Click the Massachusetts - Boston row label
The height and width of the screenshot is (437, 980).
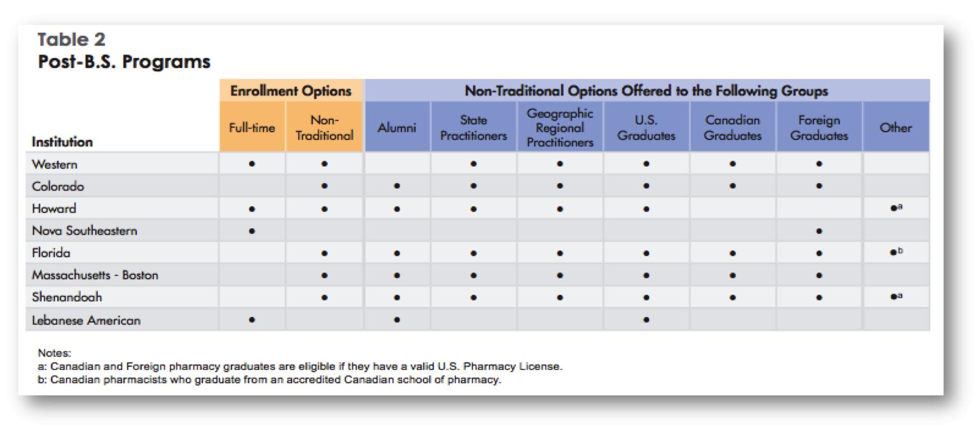pyautogui.click(x=95, y=275)
